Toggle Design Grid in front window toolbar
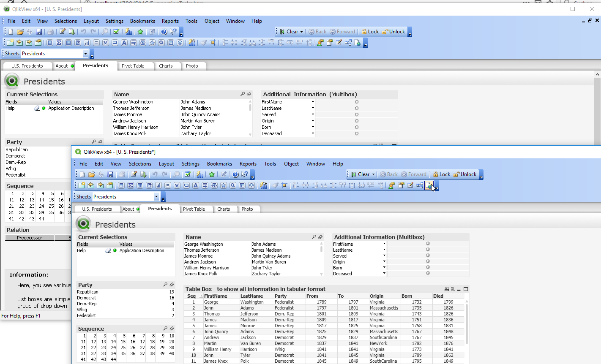 point(284,185)
